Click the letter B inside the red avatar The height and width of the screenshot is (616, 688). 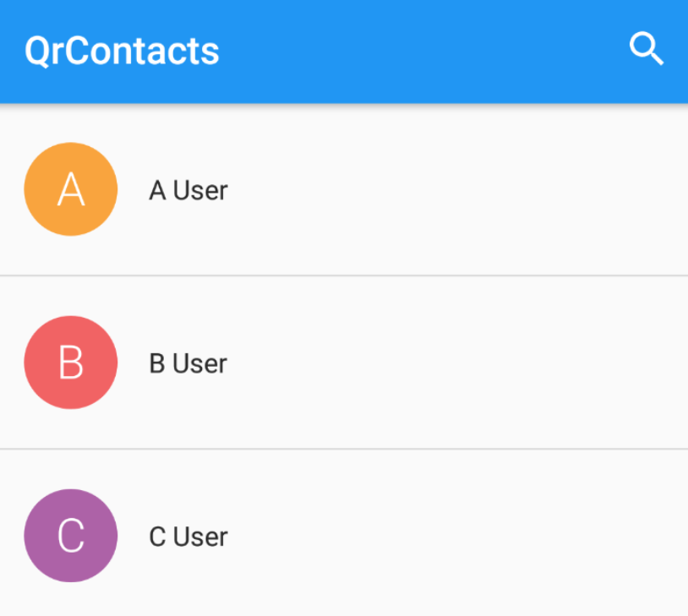pyautogui.click(x=70, y=363)
